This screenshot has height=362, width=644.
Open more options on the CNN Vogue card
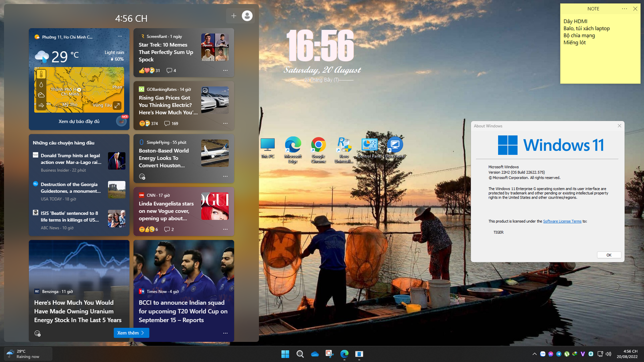[x=225, y=229]
